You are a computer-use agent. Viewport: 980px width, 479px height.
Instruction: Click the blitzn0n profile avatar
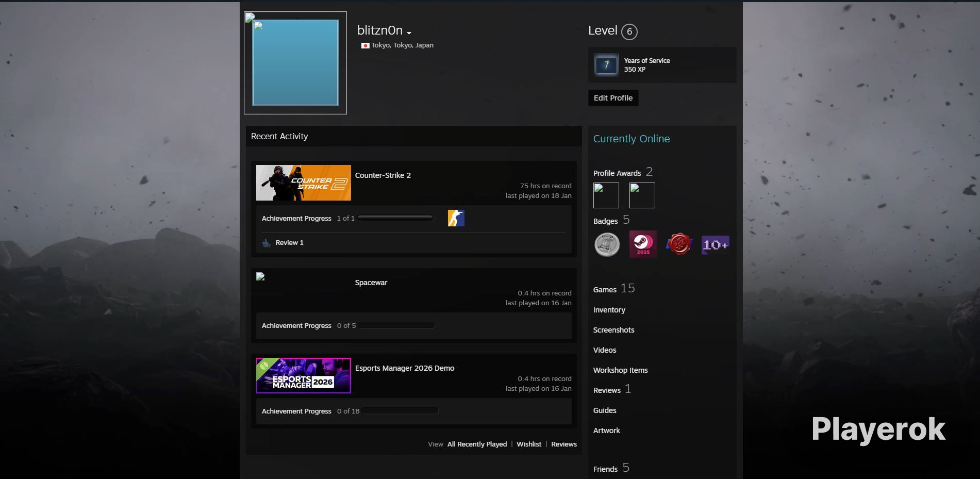295,62
